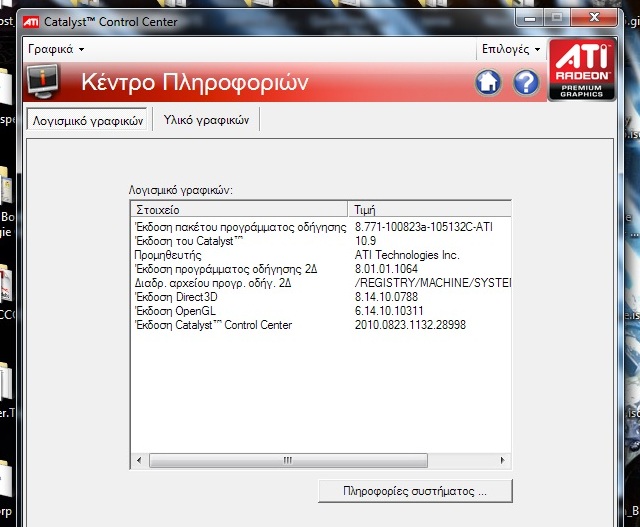Viewport: 640px width, 527px height.
Task: Click the ATI Radeon Premium Graphics logo
Action: (581, 69)
